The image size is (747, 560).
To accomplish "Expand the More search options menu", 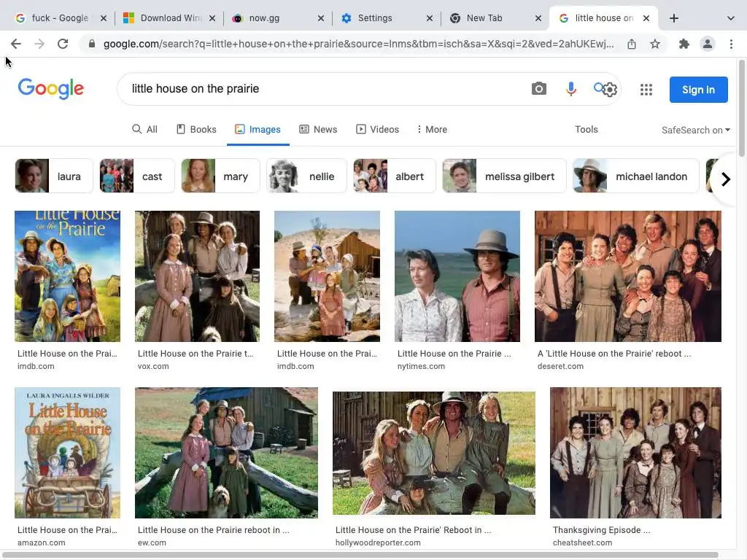I will point(432,130).
